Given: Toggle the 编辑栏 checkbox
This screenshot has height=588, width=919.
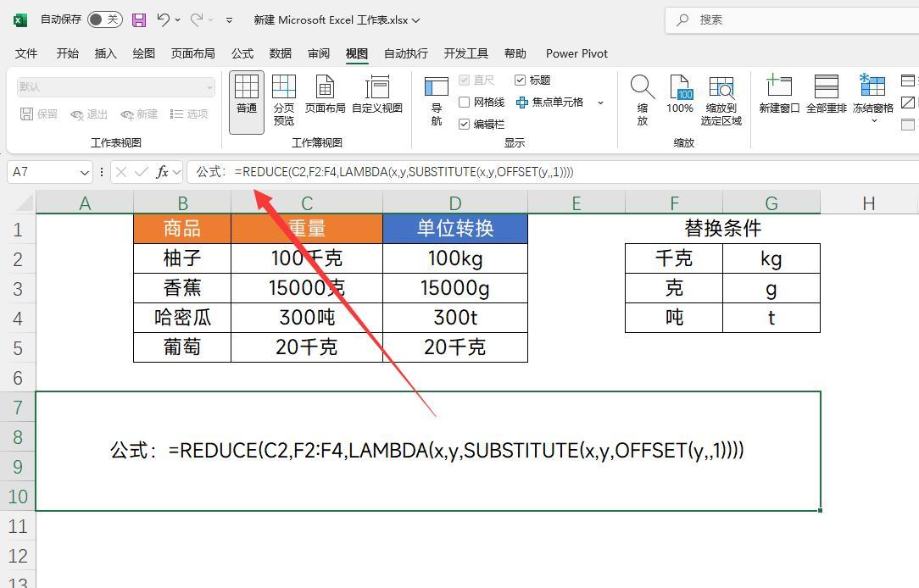Looking at the screenshot, I should pyautogui.click(x=465, y=125).
